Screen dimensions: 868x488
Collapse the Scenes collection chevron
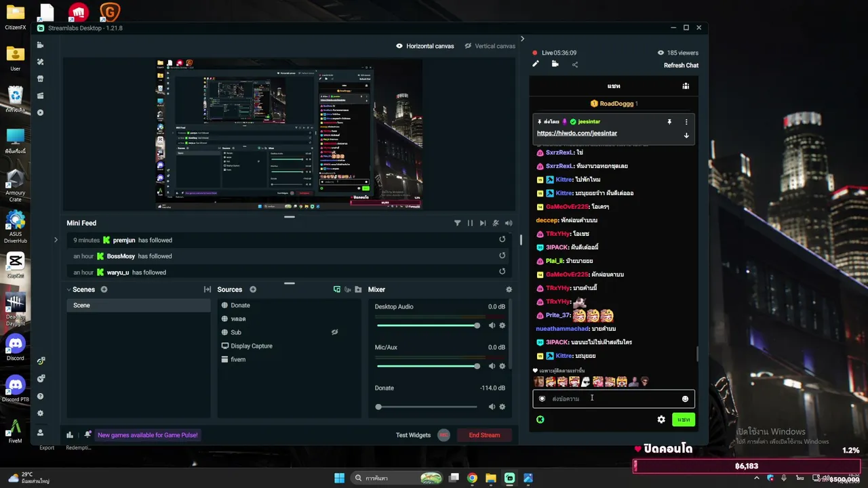click(68, 289)
